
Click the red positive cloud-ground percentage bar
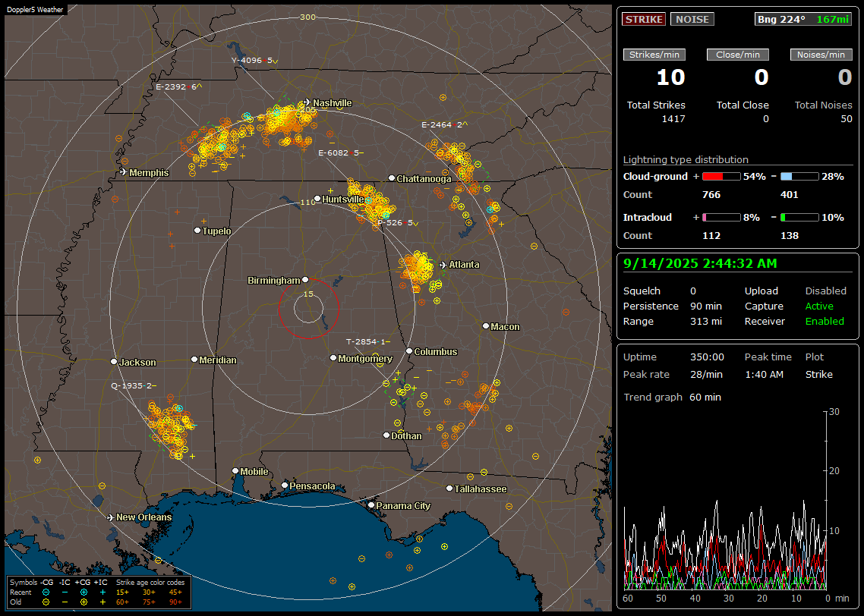pyautogui.click(x=721, y=177)
